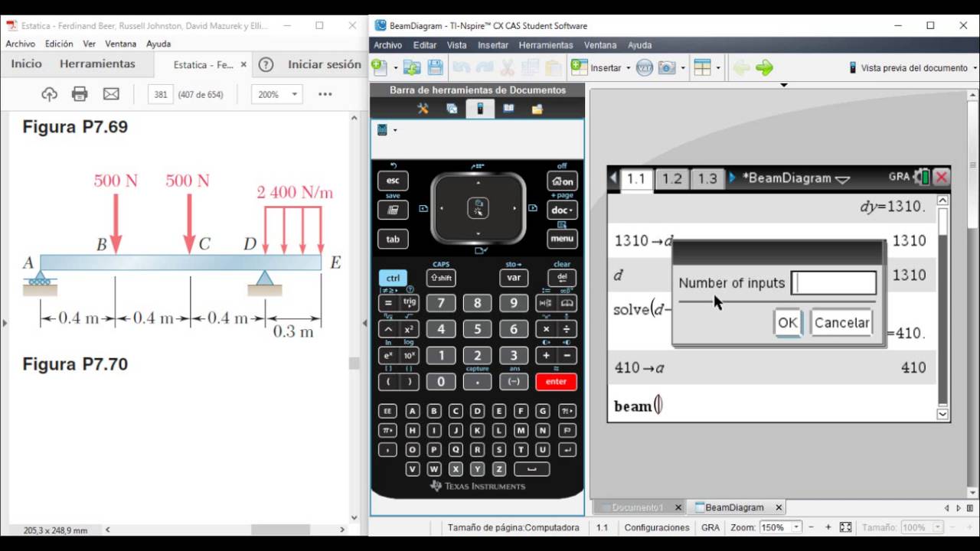Click the PDF vertical scrollbar thumb
This screenshot has height=551, width=980.
pos(354,364)
